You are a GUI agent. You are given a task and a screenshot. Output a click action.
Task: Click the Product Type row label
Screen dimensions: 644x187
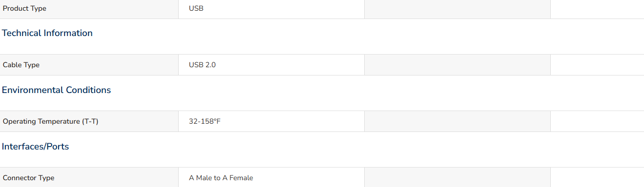click(24, 8)
